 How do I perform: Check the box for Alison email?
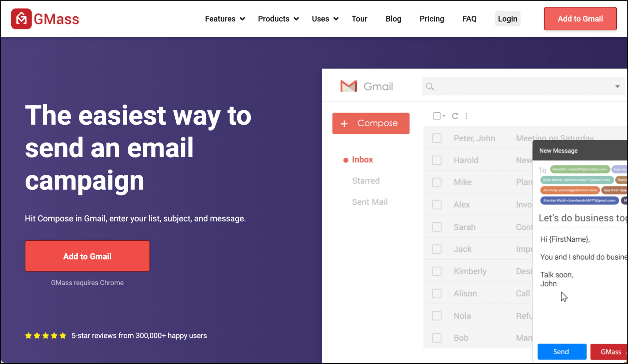[x=437, y=293]
